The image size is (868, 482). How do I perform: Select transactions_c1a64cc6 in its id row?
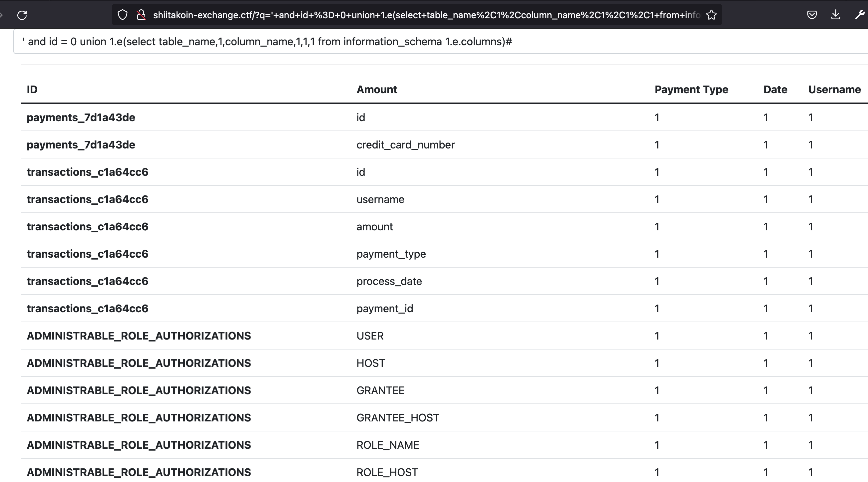87,172
